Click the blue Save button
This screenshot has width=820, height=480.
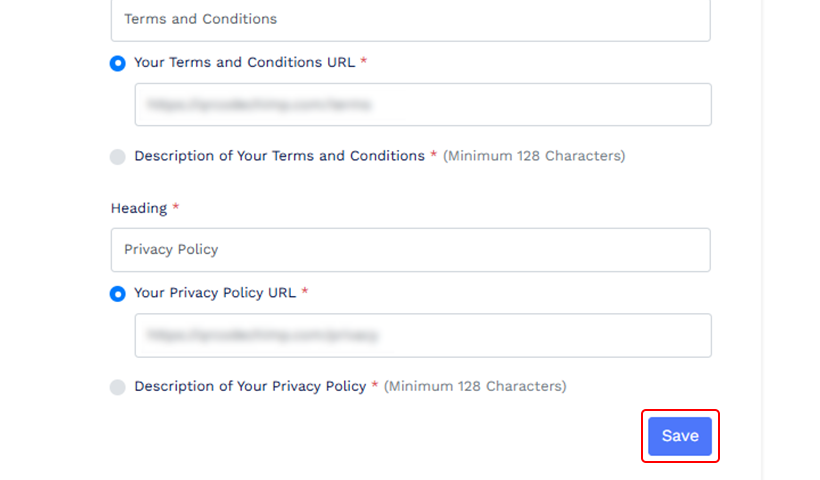pyautogui.click(x=680, y=436)
